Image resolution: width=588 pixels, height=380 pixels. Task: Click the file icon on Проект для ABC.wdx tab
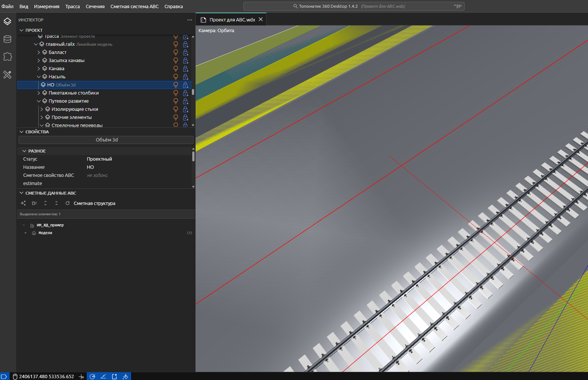203,20
